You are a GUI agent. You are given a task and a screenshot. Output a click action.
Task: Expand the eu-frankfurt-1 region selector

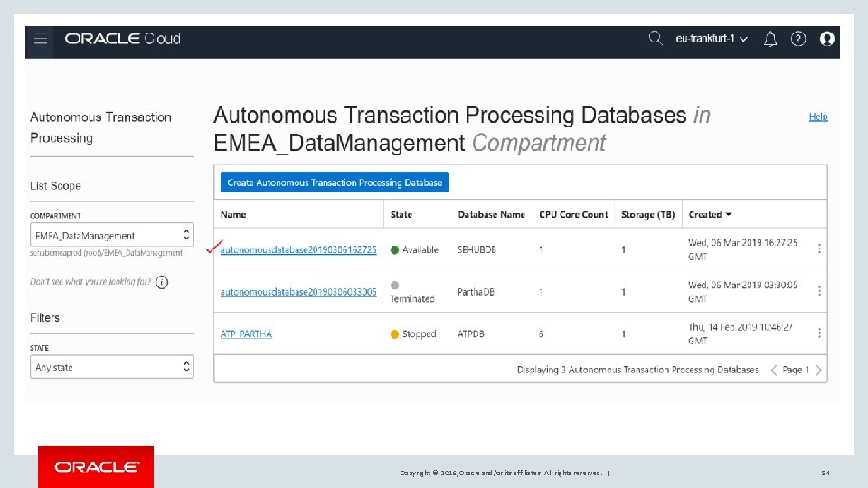point(712,39)
